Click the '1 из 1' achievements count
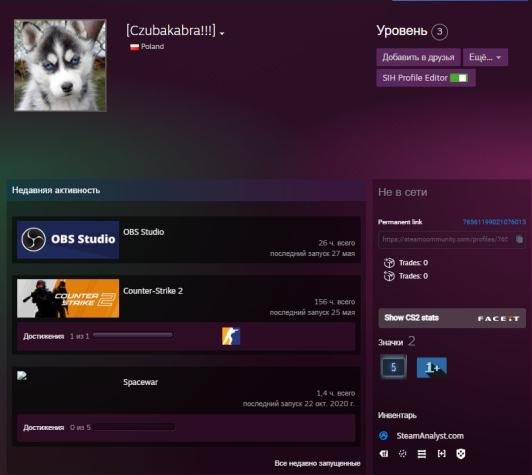Image resolution: width=532 pixels, height=475 pixels. coord(79,336)
